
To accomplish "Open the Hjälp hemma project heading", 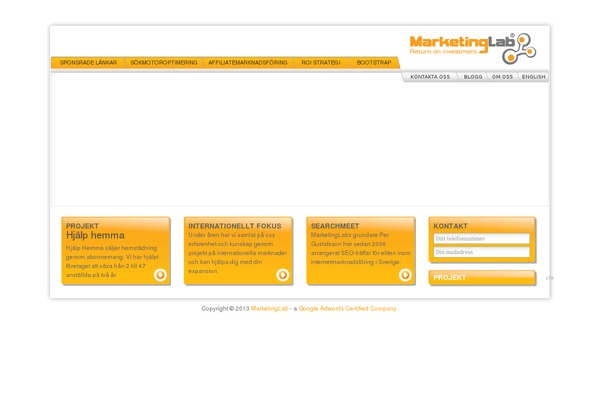I will pyautogui.click(x=95, y=235).
